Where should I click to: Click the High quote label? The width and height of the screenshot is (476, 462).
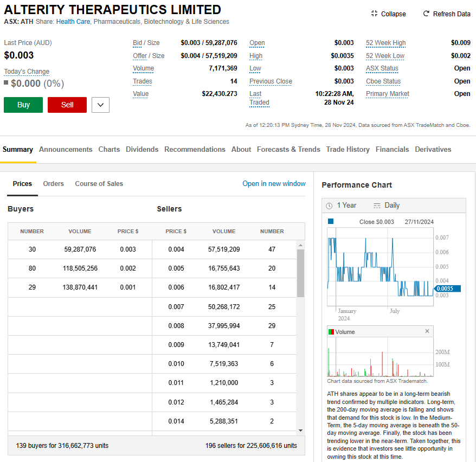255,56
